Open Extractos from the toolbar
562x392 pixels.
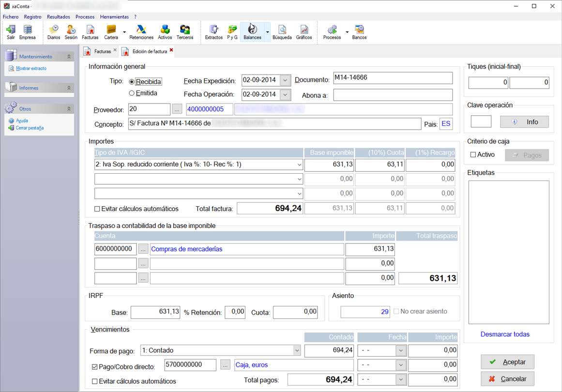pyautogui.click(x=213, y=32)
